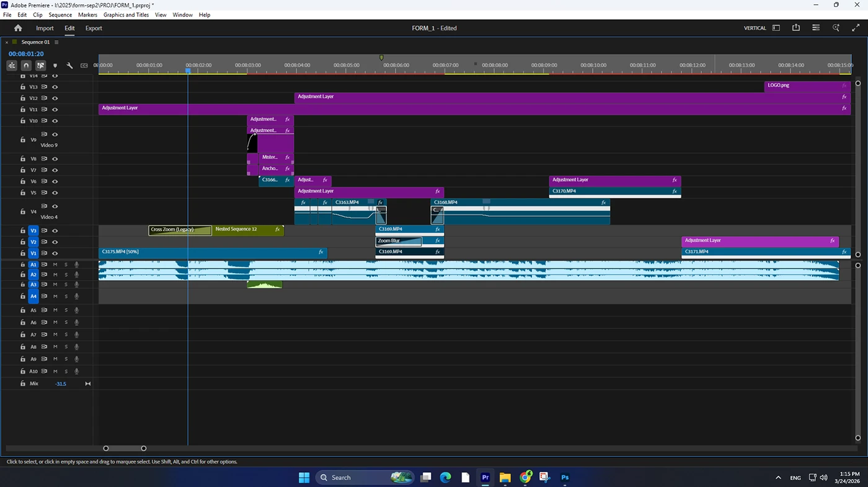Screen dimensions: 868x487
Task: Click sync lock icon on V12
Action: 45,98
